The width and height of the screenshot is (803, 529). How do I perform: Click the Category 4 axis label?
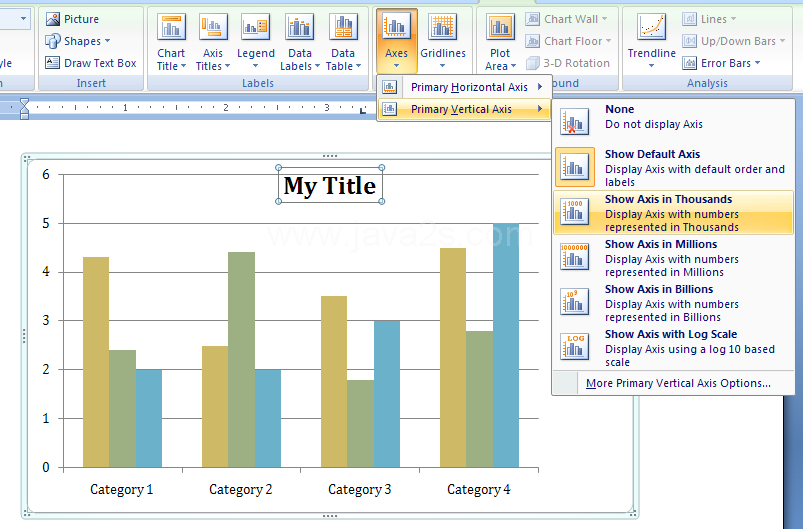tap(478, 490)
